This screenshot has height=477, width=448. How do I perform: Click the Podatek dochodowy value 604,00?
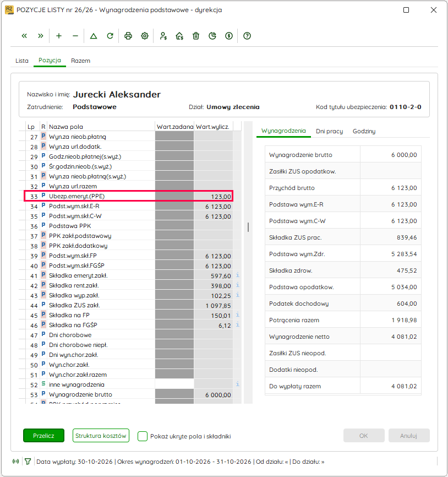[x=407, y=303]
